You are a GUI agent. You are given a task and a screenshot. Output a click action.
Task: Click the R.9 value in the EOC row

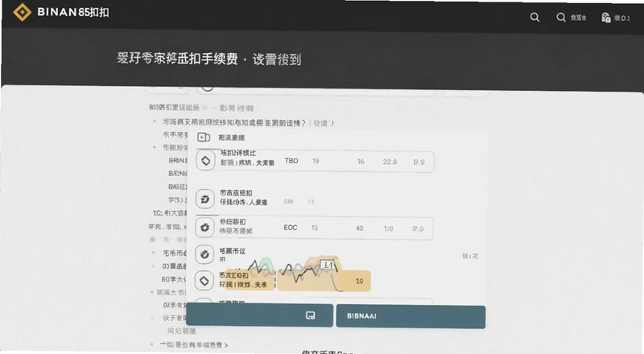pyautogui.click(x=418, y=228)
